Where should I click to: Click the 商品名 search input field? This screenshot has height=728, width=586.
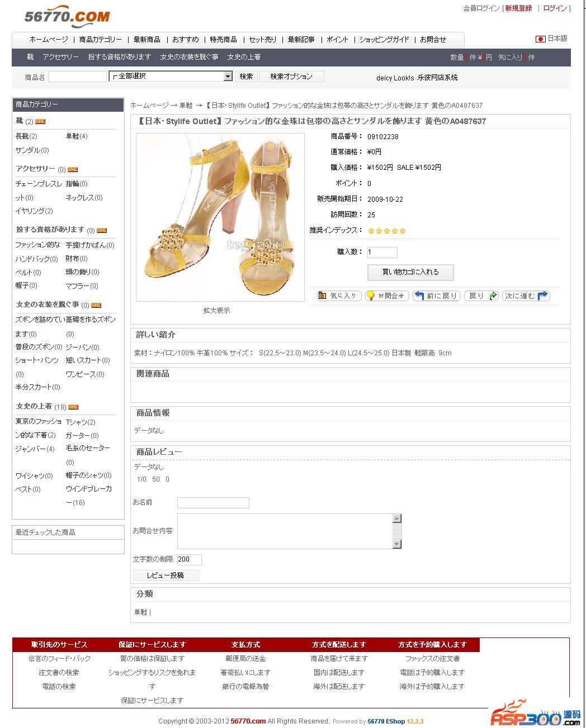pyautogui.click(x=78, y=77)
